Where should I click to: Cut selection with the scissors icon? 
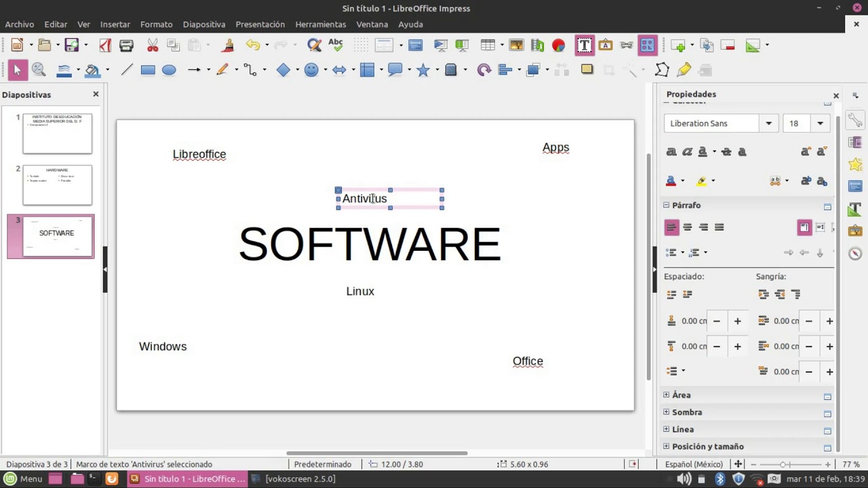pos(153,45)
